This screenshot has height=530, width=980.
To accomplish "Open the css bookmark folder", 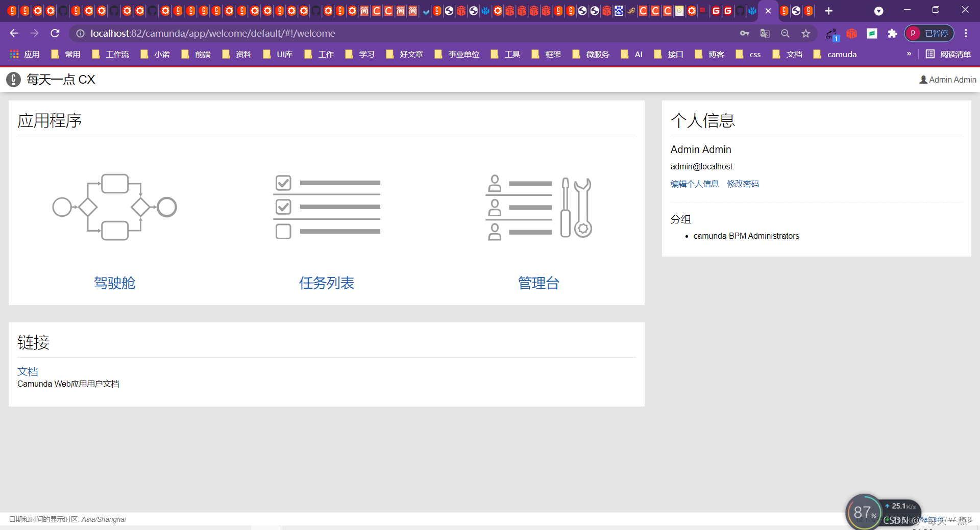I will click(748, 54).
